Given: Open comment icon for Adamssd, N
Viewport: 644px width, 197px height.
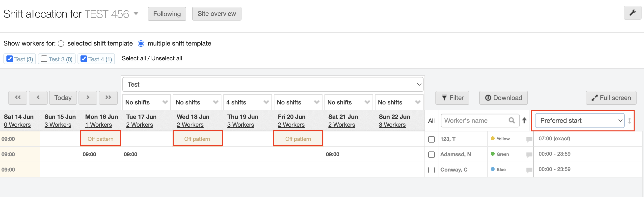Looking at the screenshot, I should click(529, 154).
